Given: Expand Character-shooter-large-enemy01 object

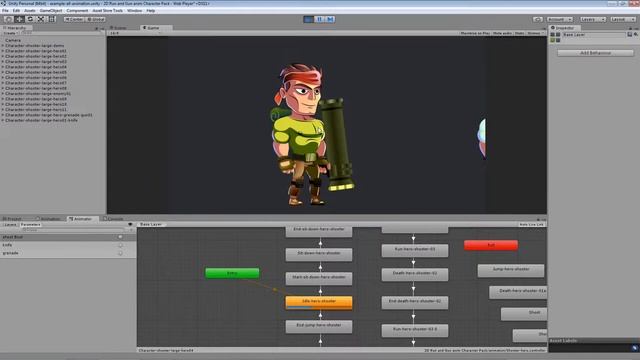Looking at the screenshot, I should pyautogui.click(x=3, y=93).
